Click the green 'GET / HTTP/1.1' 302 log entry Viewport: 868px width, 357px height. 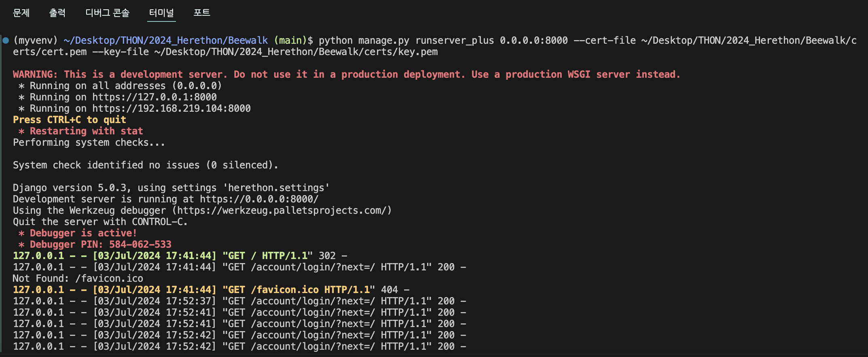180,256
